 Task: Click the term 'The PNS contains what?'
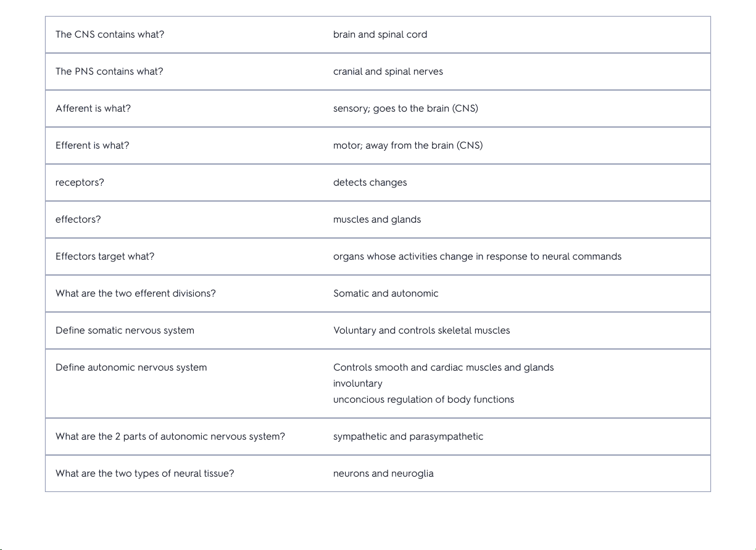coord(109,72)
